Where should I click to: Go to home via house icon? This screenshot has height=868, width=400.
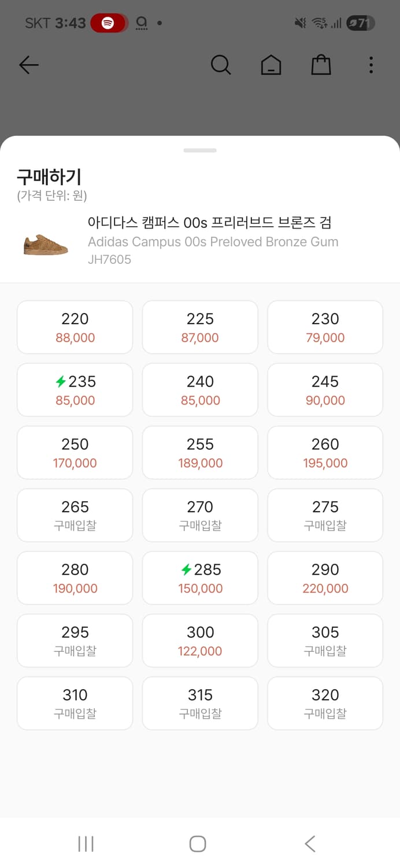pyautogui.click(x=271, y=65)
